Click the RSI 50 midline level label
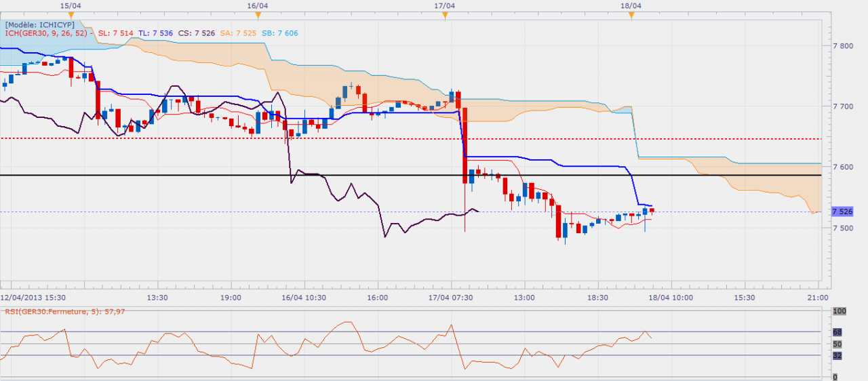Image resolution: width=868 pixels, height=381 pixels. (x=837, y=344)
